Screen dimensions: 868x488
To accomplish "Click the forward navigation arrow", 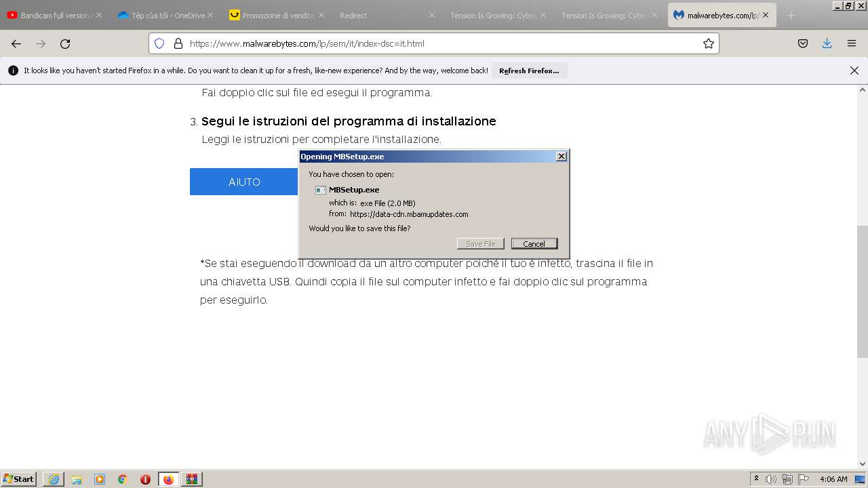I will coord(41,43).
